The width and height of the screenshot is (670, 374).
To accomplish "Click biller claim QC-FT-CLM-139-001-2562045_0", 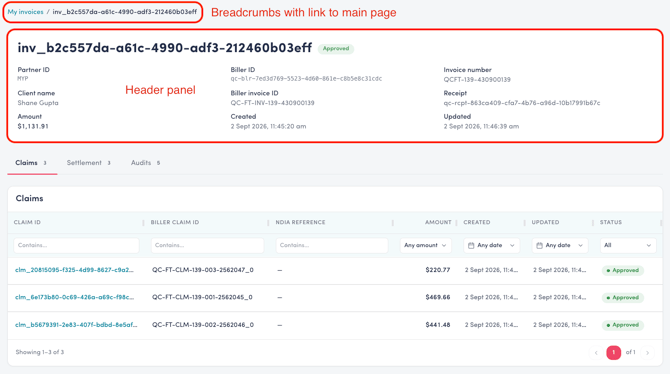I will (202, 297).
